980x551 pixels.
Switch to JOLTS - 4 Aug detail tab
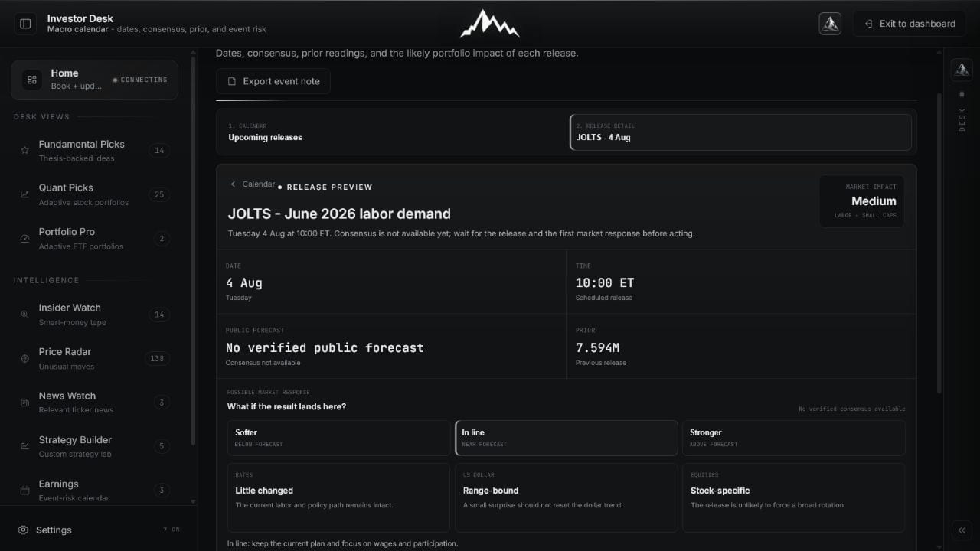pos(740,132)
